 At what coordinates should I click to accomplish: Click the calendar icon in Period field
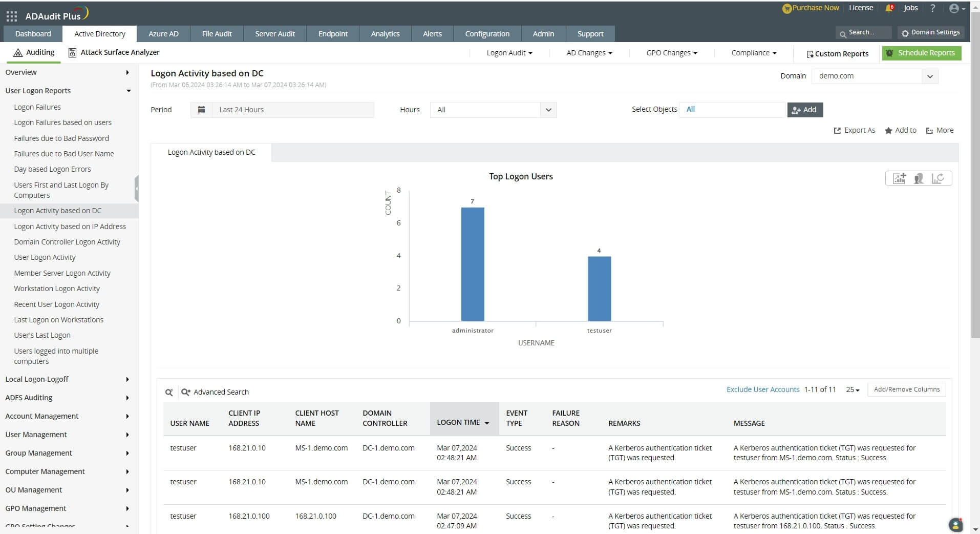[201, 110]
